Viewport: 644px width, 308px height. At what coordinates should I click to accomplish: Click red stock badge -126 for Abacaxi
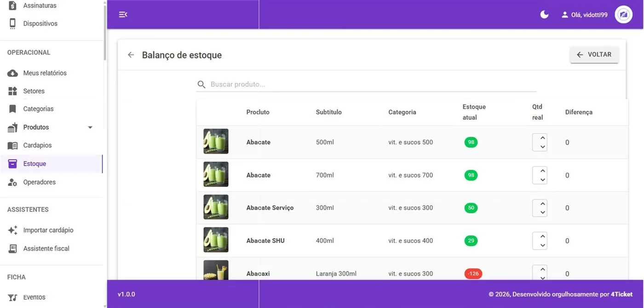[473, 273]
